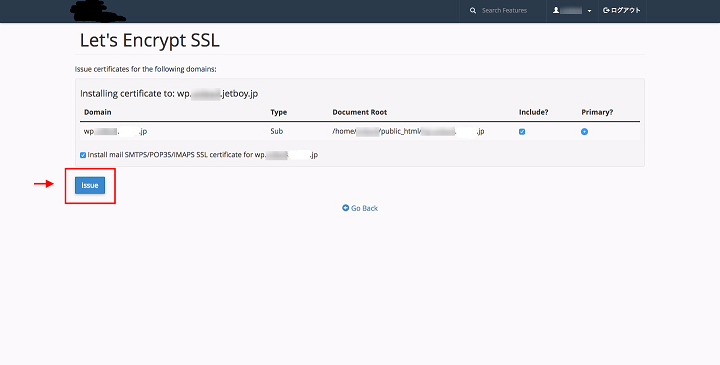Click the blacked-out logo in header

click(98, 11)
